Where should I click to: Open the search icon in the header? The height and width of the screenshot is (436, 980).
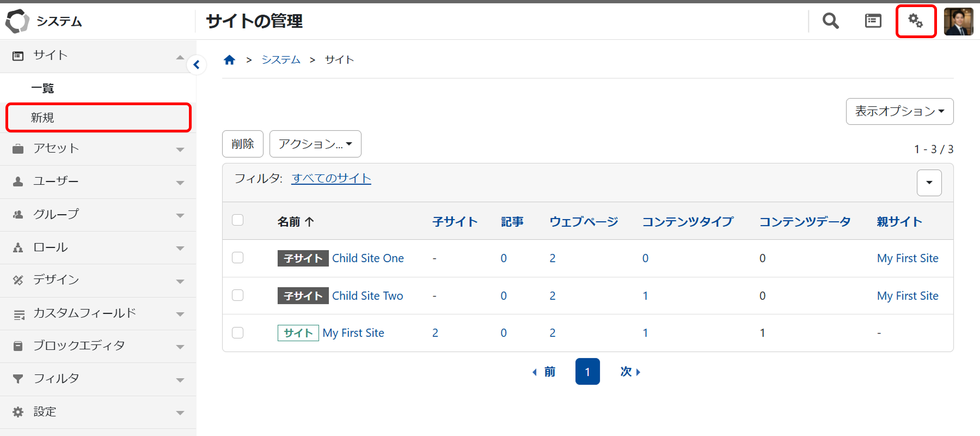pos(830,21)
